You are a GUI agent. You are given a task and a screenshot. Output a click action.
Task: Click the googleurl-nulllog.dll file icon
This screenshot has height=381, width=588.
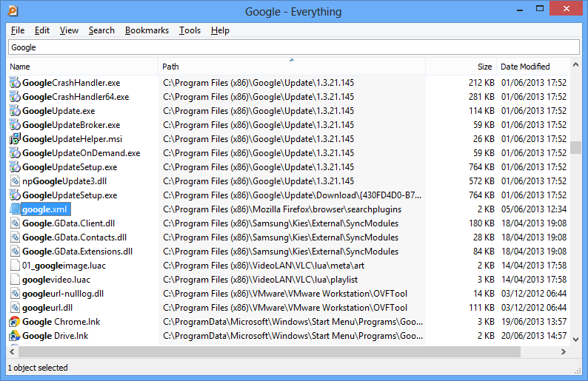point(15,294)
